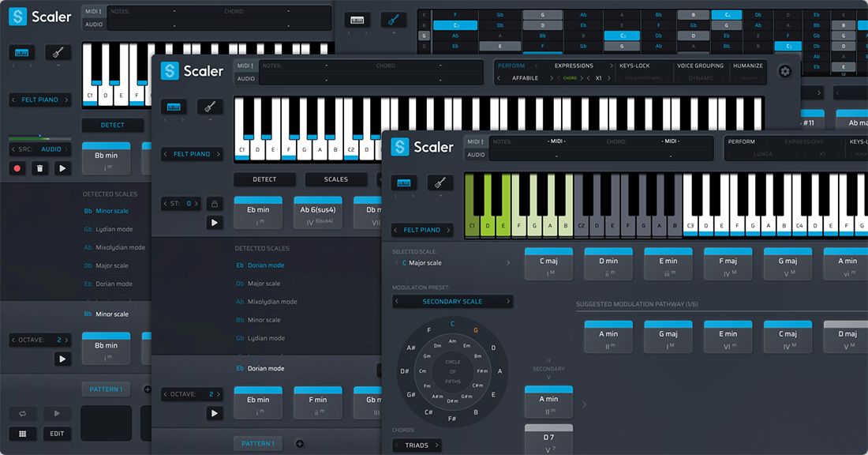Click the grid icon beside the EDIT button
Viewport: 868px width, 455px height.
[22, 434]
